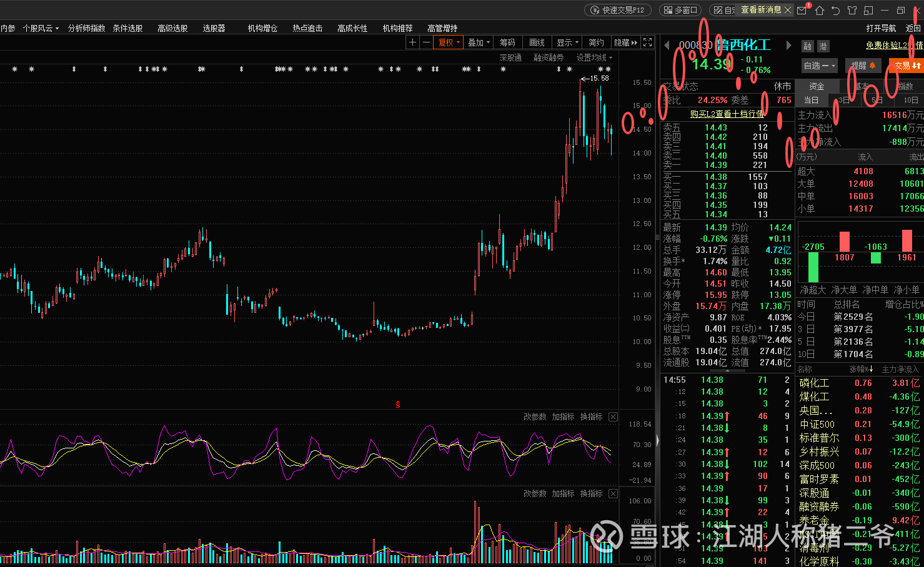
Task: Switch to 简约 simple mode
Action: pyautogui.click(x=596, y=42)
